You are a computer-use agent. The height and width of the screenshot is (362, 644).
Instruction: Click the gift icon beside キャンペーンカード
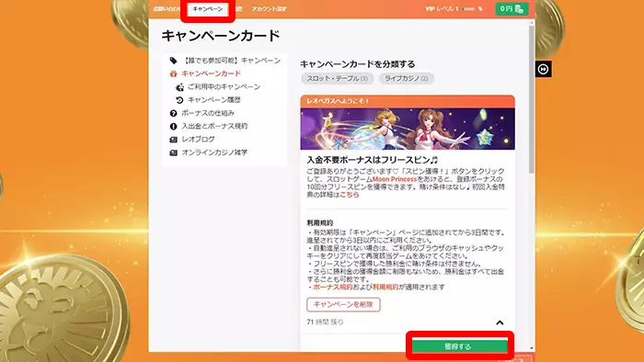coord(173,74)
